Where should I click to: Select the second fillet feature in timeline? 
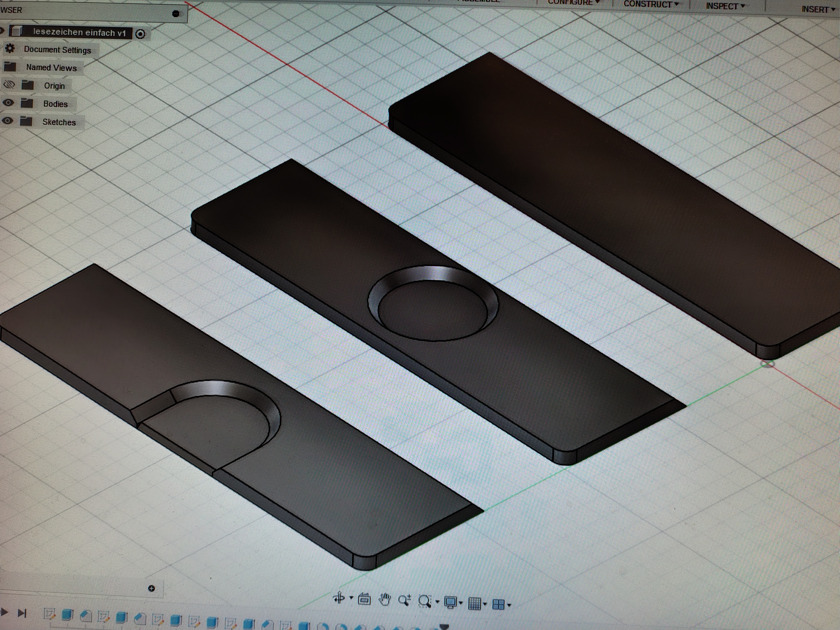pyautogui.click(x=140, y=619)
